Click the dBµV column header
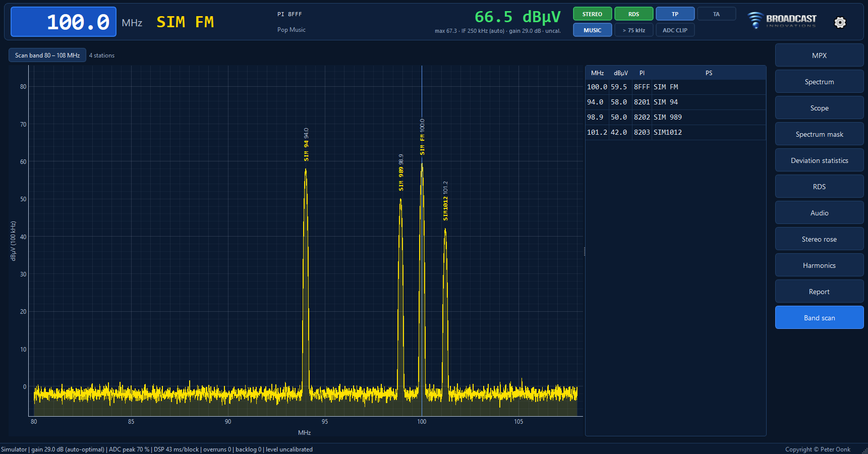Screen dimensions: 868x454 pyautogui.click(x=621, y=73)
